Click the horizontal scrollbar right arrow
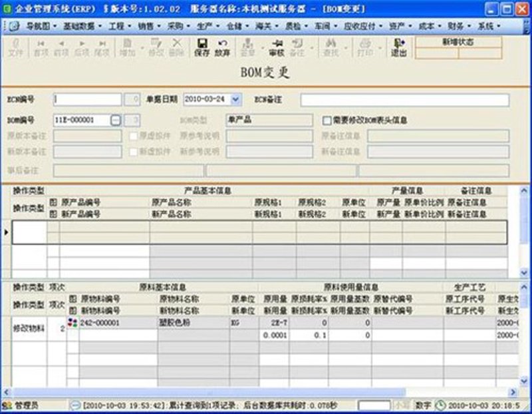 click(x=513, y=392)
